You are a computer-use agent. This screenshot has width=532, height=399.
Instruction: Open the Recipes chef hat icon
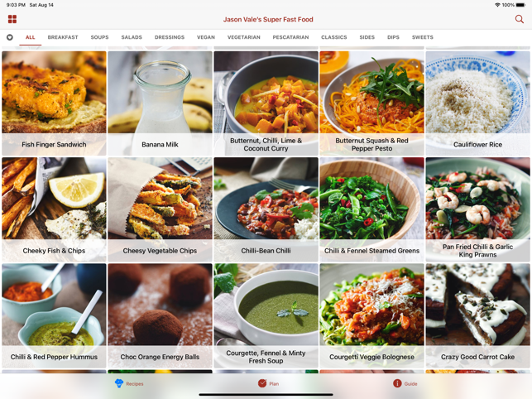(119, 383)
